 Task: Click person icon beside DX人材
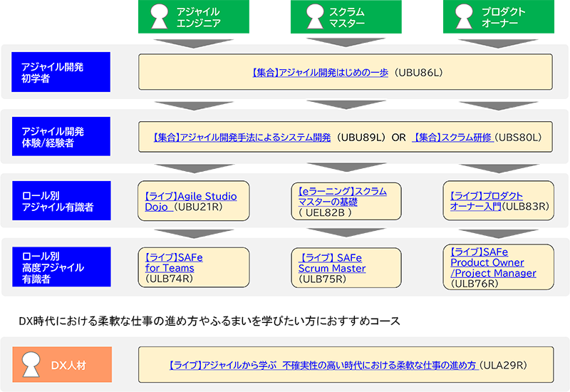31,364
